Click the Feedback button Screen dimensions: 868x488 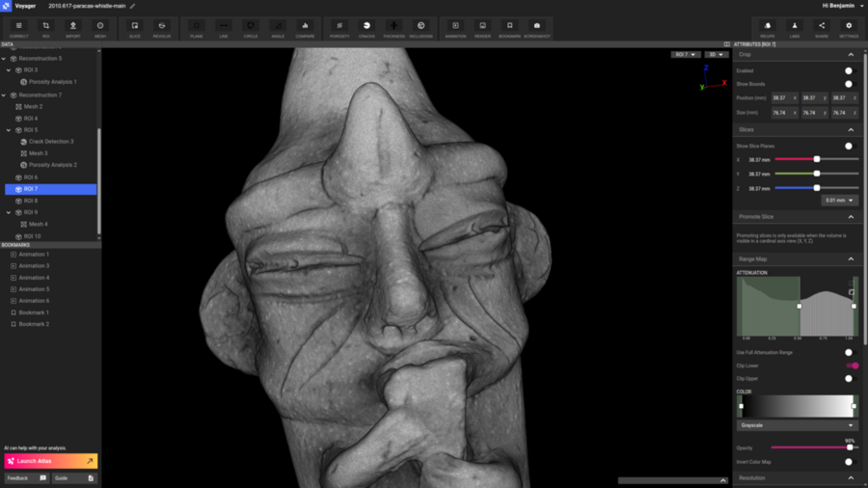pos(27,478)
